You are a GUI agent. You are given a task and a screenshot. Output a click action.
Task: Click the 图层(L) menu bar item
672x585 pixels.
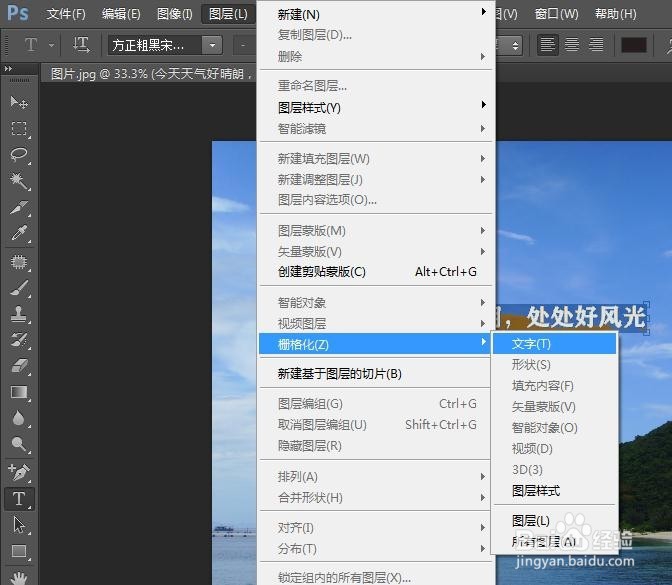(228, 14)
